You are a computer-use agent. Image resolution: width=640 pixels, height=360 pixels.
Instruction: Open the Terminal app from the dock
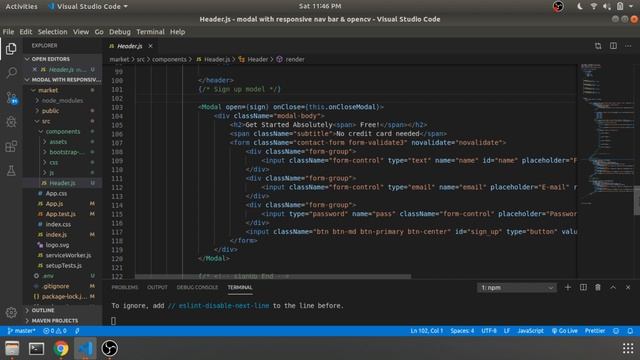(x=36, y=349)
